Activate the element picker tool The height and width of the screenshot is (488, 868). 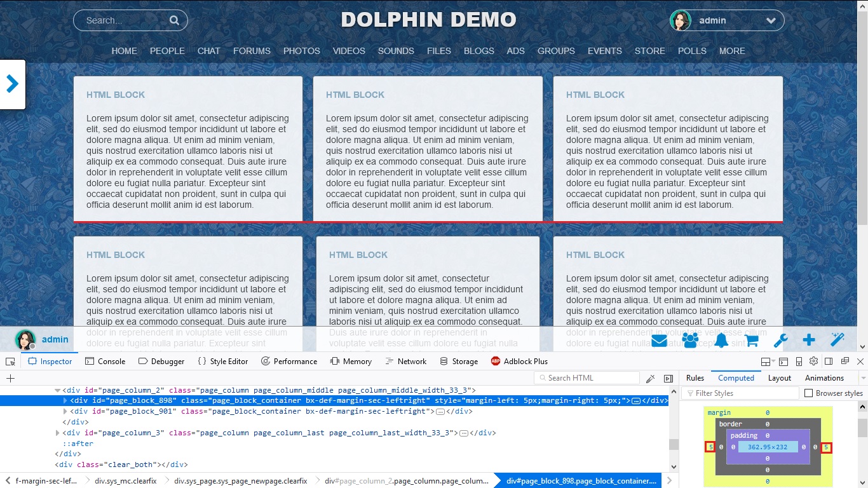(10, 362)
